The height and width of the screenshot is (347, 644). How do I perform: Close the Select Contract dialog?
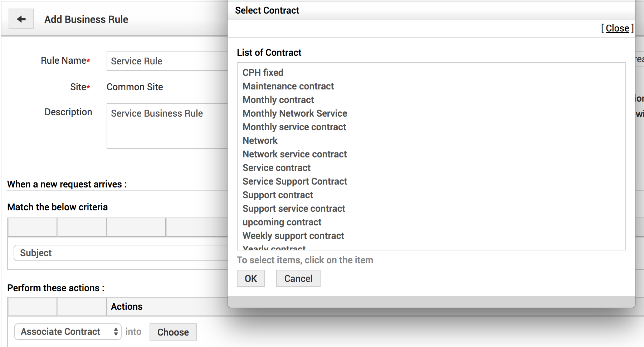click(617, 28)
